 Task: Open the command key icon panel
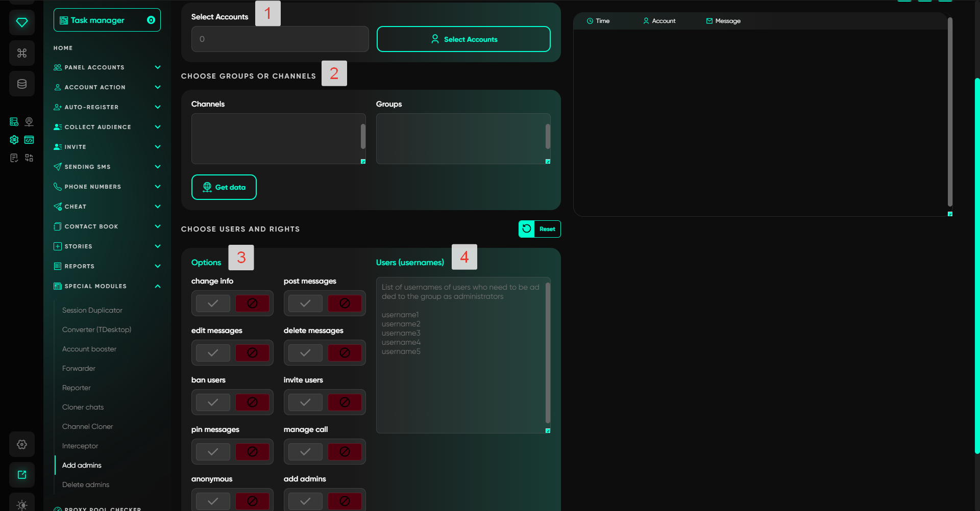pyautogui.click(x=22, y=53)
